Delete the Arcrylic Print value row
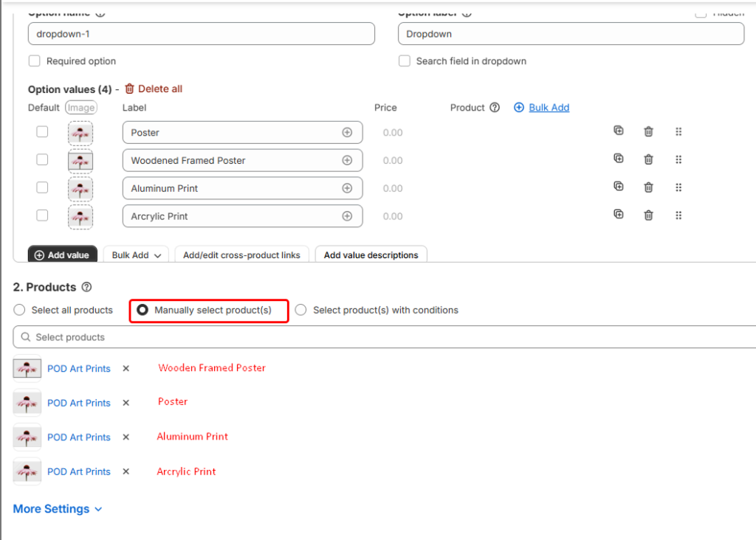 pyautogui.click(x=648, y=215)
